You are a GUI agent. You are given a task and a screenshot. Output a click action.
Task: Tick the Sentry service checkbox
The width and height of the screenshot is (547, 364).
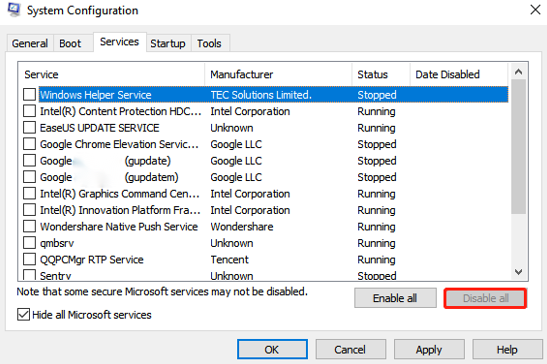click(x=29, y=274)
